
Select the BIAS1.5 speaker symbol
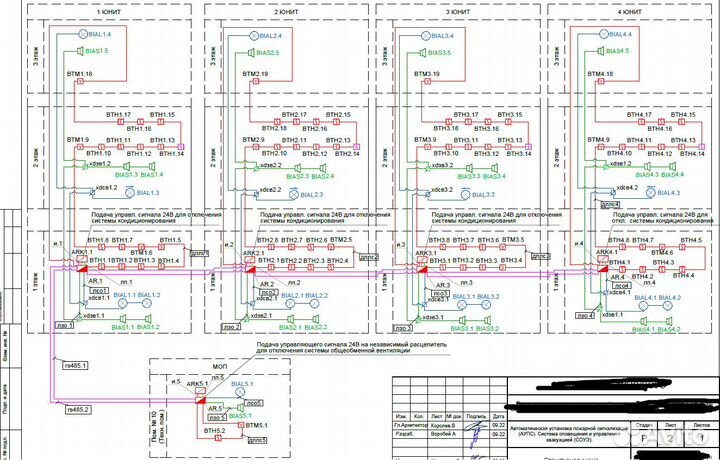78,50
